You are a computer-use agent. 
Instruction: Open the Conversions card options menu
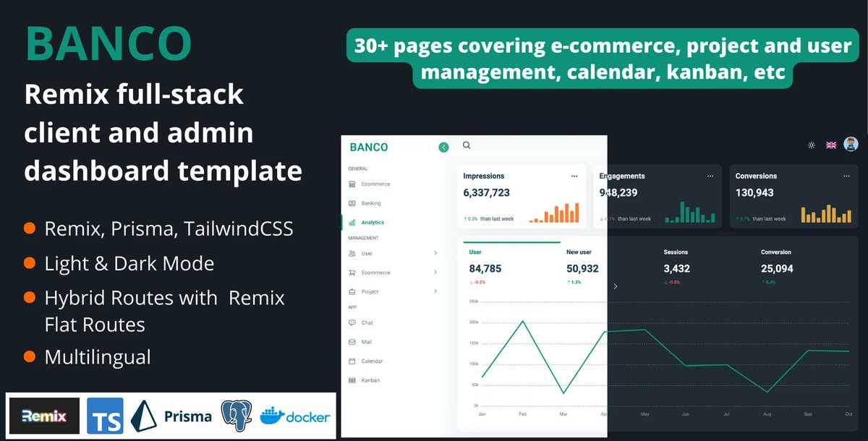point(846,176)
